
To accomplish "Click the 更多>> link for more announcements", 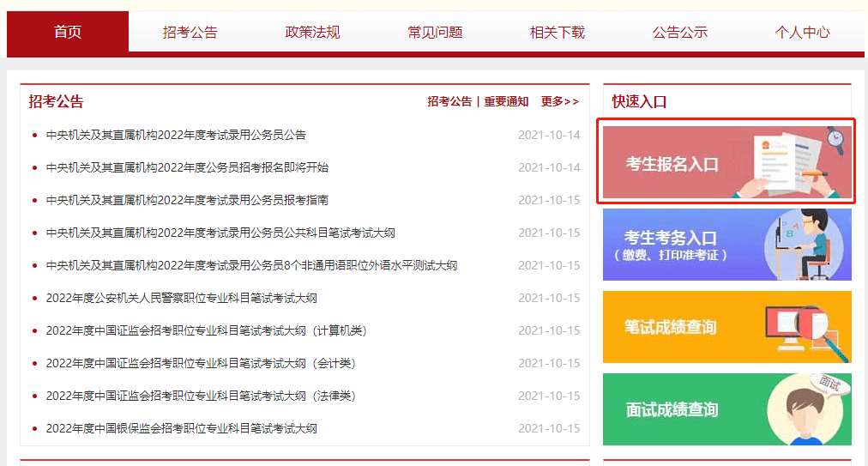I will [560, 101].
